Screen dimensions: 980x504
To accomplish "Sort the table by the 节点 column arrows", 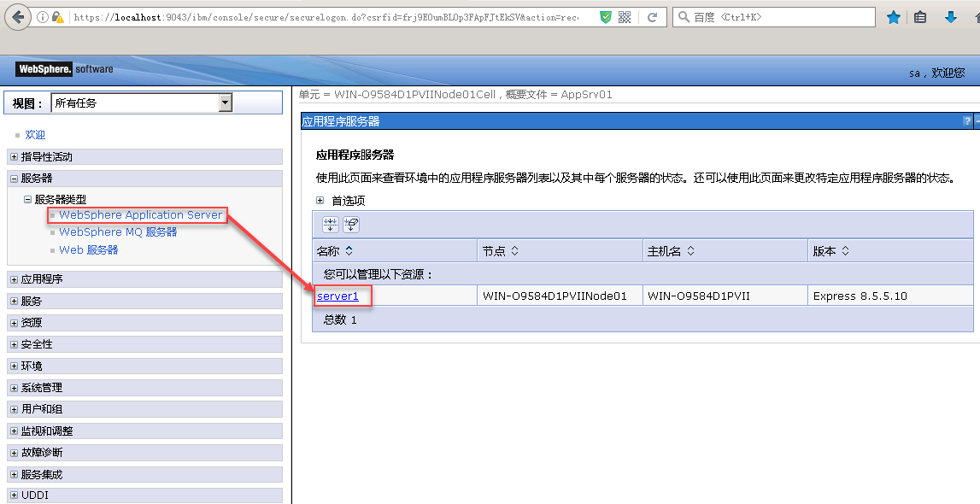I will 515,251.
